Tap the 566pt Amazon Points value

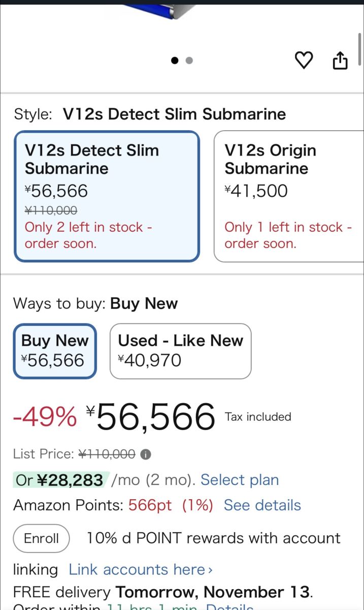pyautogui.click(x=150, y=505)
